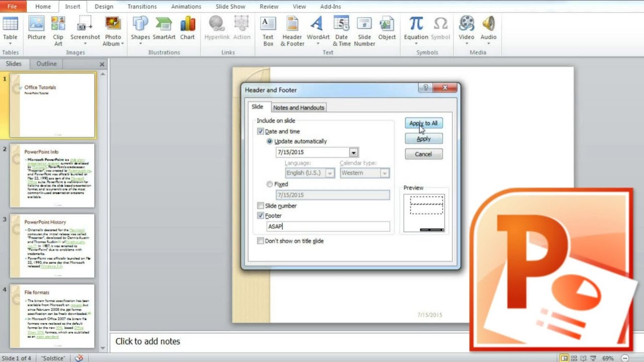Open the Review tab
This screenshot has width=644, height=362.
(x=269, y=7)
